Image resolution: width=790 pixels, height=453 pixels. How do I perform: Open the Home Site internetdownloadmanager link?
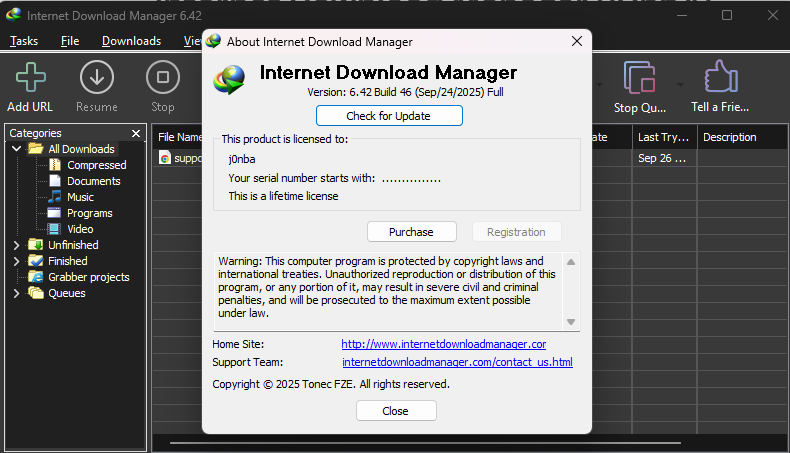(443, 344)
